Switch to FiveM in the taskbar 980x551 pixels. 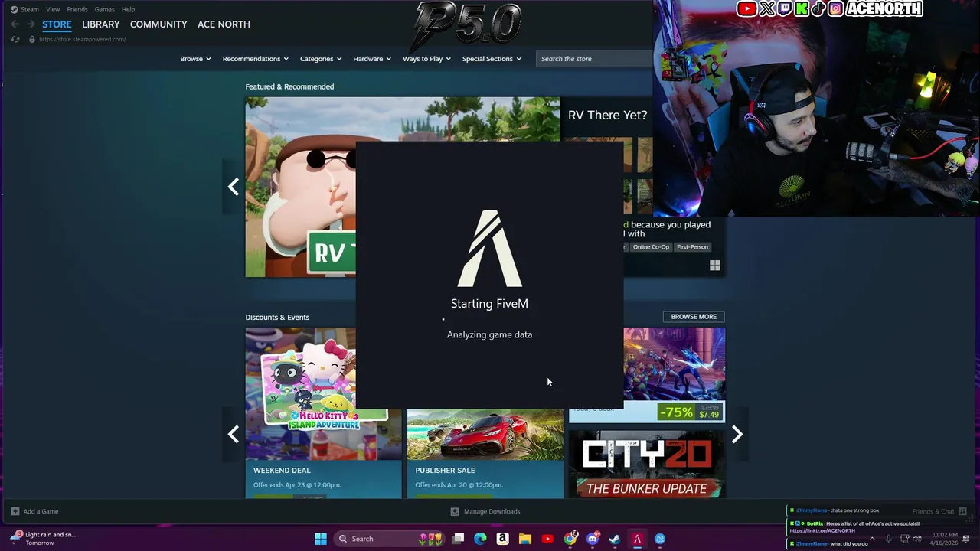click(x=637, y=539)
